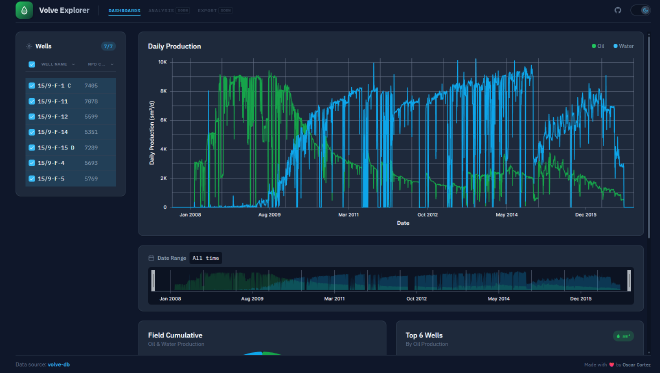The image size is (660, 373).
Task: Uncheck well 15/9-F-11
Action: click(32, 101)
